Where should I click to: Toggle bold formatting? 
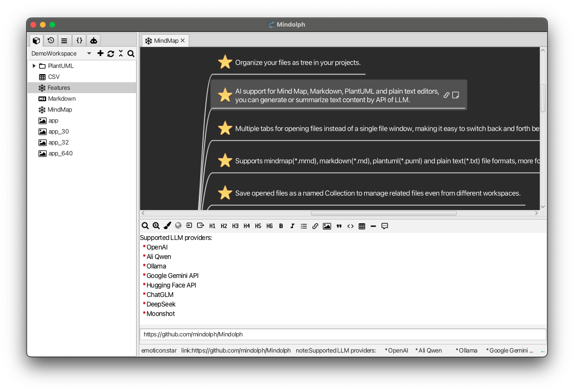[281, 226]
